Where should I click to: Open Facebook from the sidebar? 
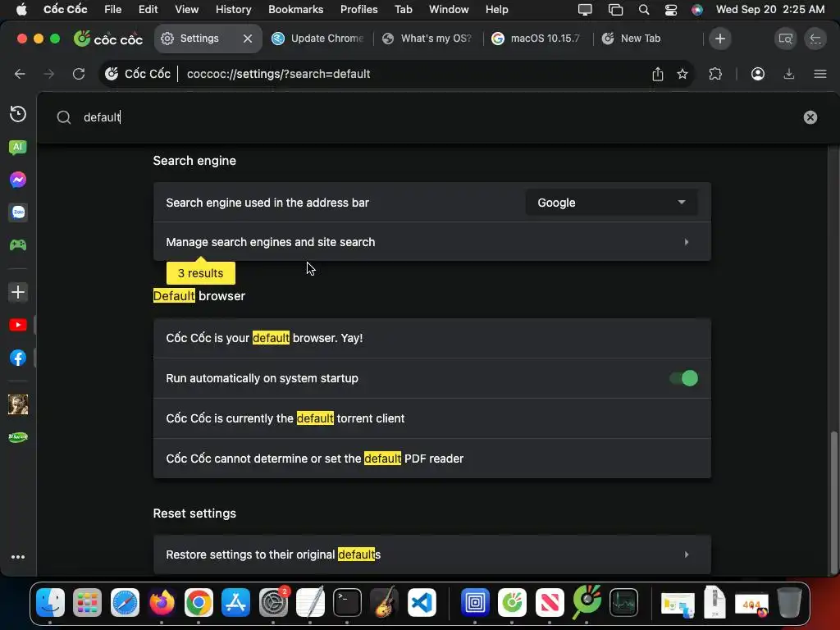coord(18,358)
